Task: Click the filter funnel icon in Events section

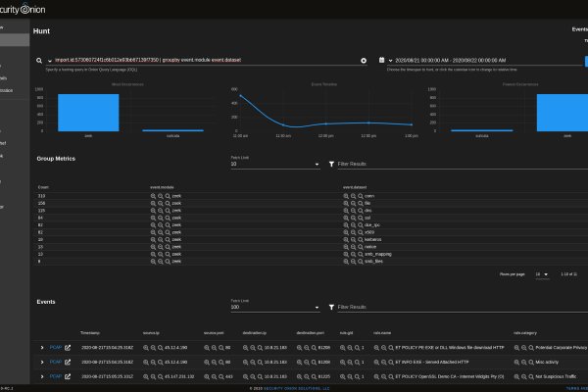Action: coord(328,307)
